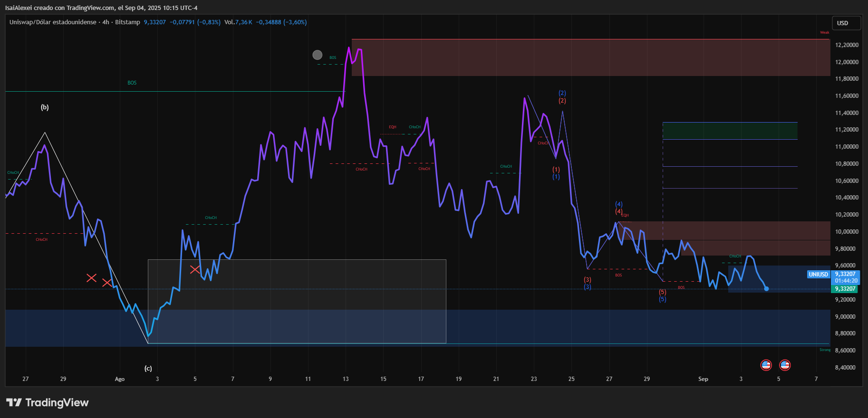Select the green target zone rectangle
The image size is (868, 418).
[730, 131]
